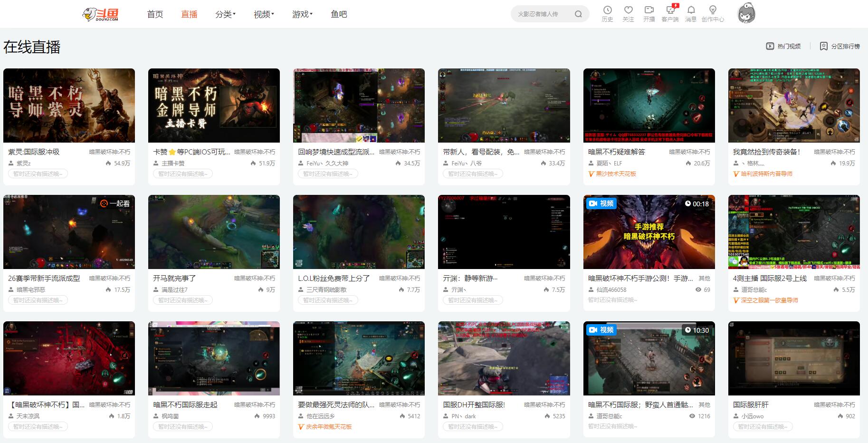Click the 视频 badge on the 10:30 clip
Viewport: 868px width, 443px height.
(x=601, y=330)
